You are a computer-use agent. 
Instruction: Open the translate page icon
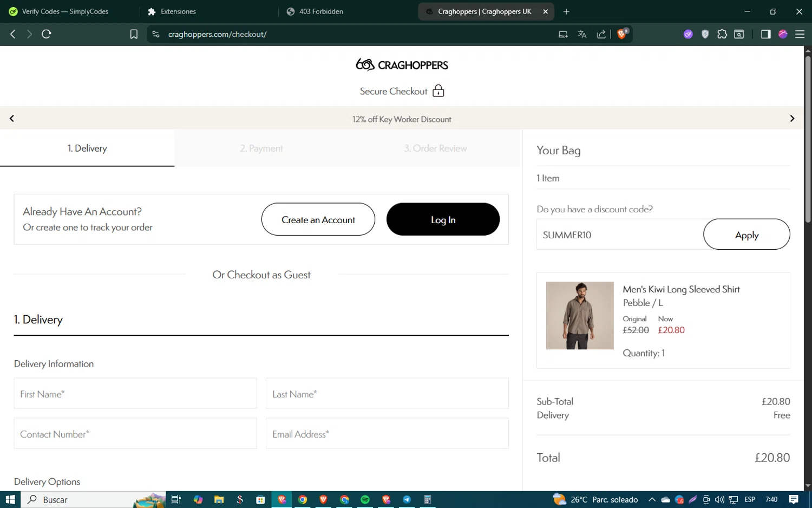point(582,34)
